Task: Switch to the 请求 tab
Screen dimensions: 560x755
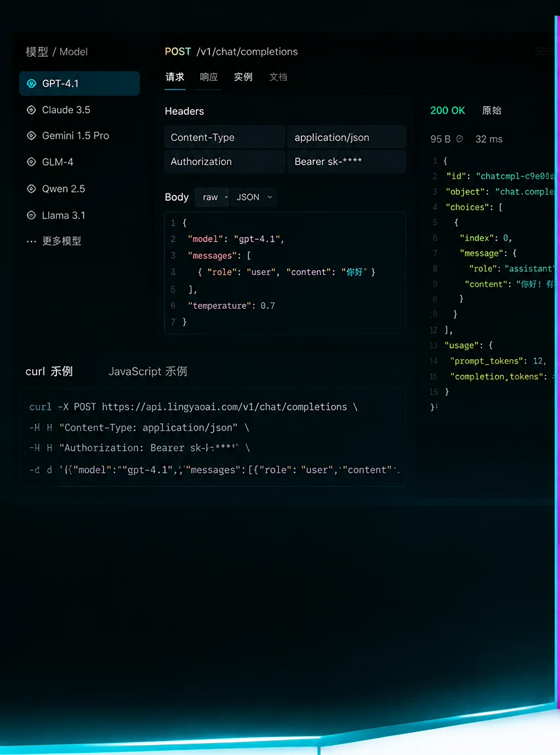Action: tap(175, 77)
